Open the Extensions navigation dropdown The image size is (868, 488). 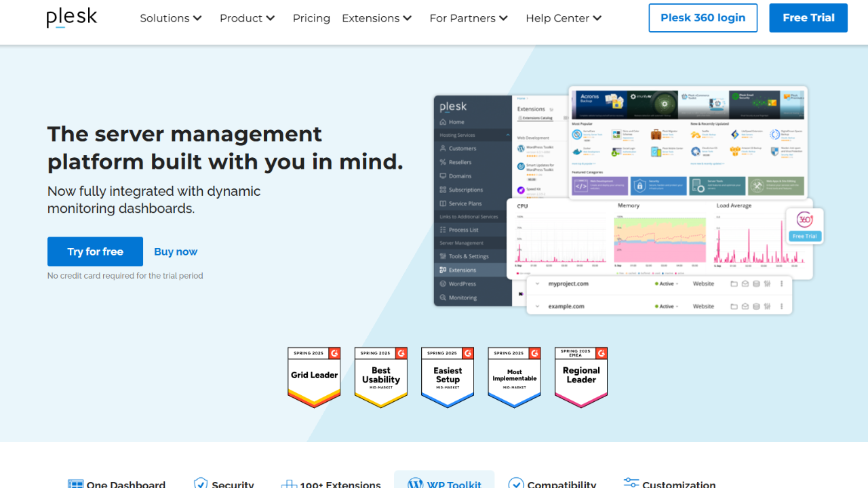[376, 18]
